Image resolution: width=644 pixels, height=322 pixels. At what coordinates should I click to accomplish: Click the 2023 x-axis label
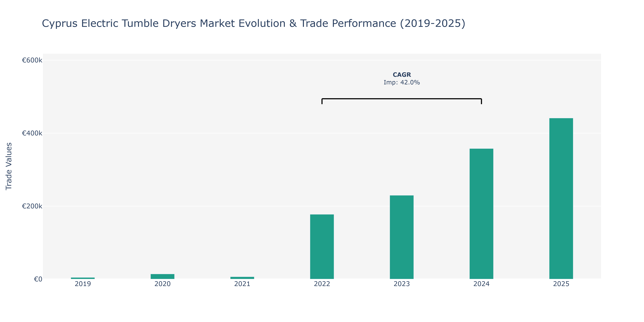click(x=402, y=284)
